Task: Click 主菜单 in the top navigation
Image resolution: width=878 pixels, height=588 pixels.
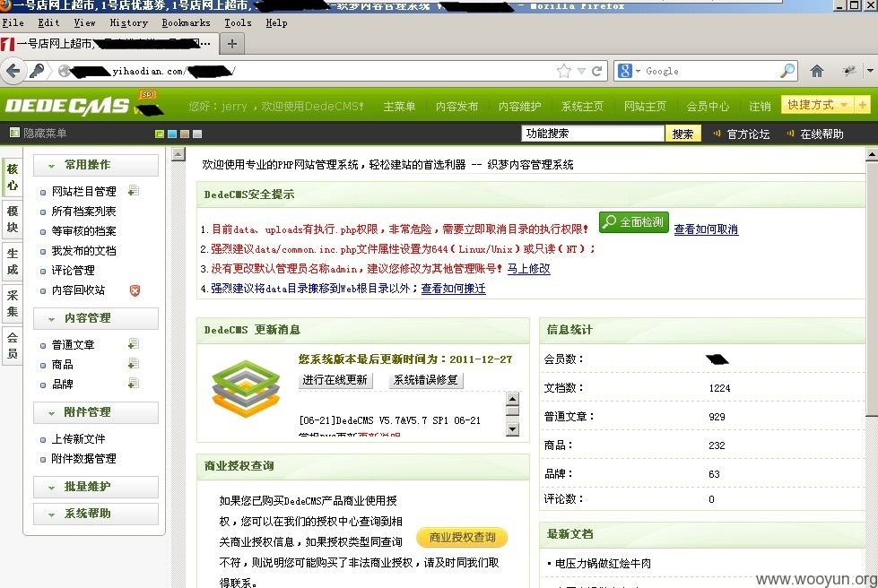Action: click(399, 107)
